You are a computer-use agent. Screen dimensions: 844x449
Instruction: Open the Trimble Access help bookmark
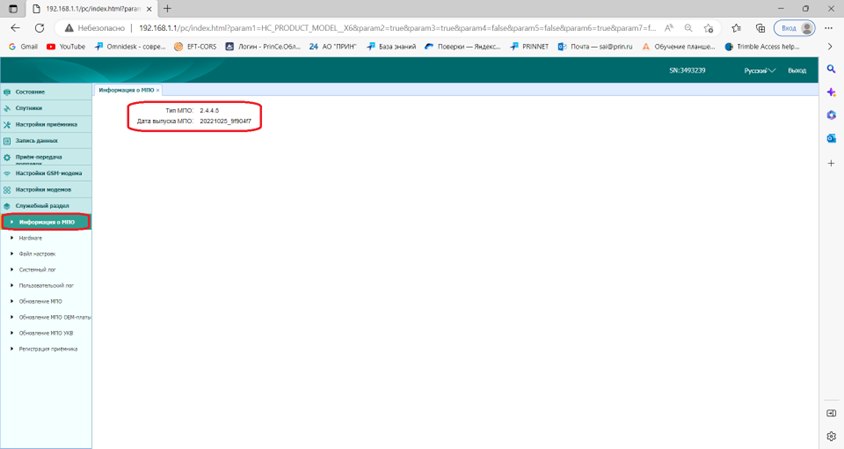pos(762,47)
